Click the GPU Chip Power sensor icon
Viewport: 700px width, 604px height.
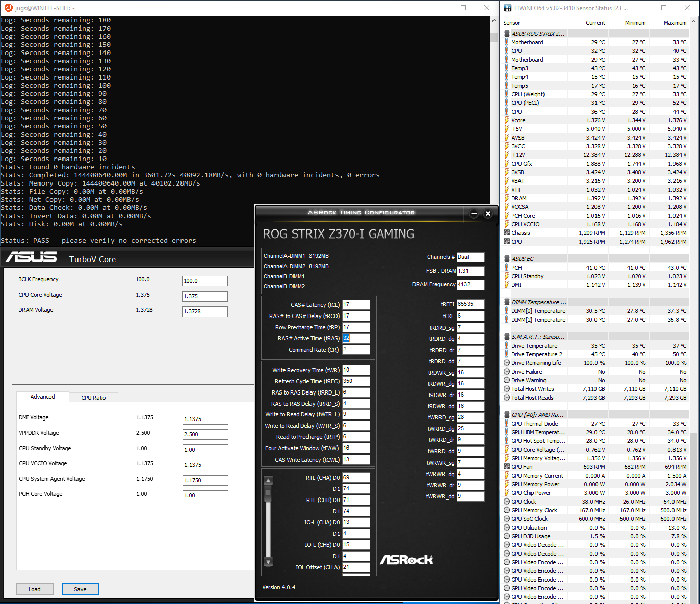(x=507, y=493)
